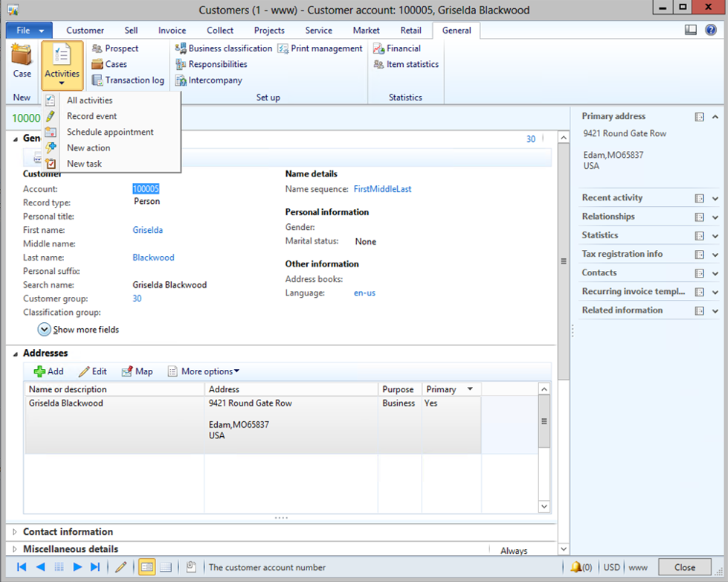Expand the Contact information section
728x582 pixels.
click(x=68, y=532)
